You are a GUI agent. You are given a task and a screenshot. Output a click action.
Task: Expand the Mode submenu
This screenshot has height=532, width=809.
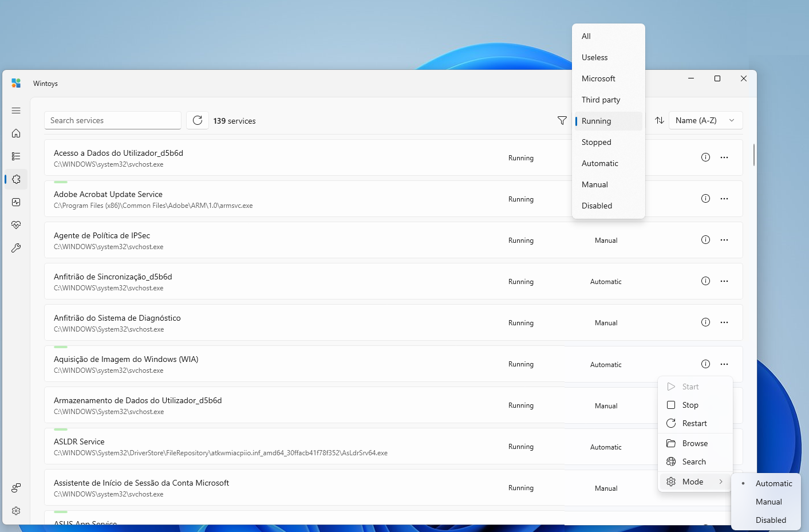click(x=695, y=482)
